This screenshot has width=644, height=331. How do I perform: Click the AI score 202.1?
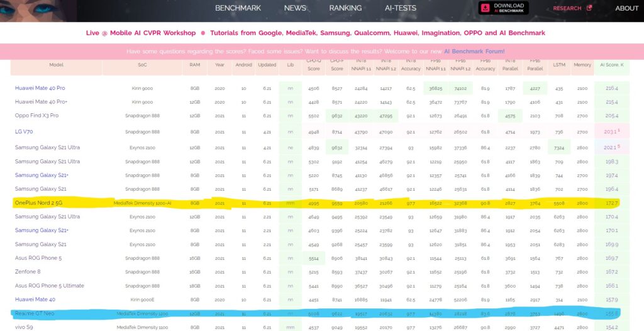[611, 147]
